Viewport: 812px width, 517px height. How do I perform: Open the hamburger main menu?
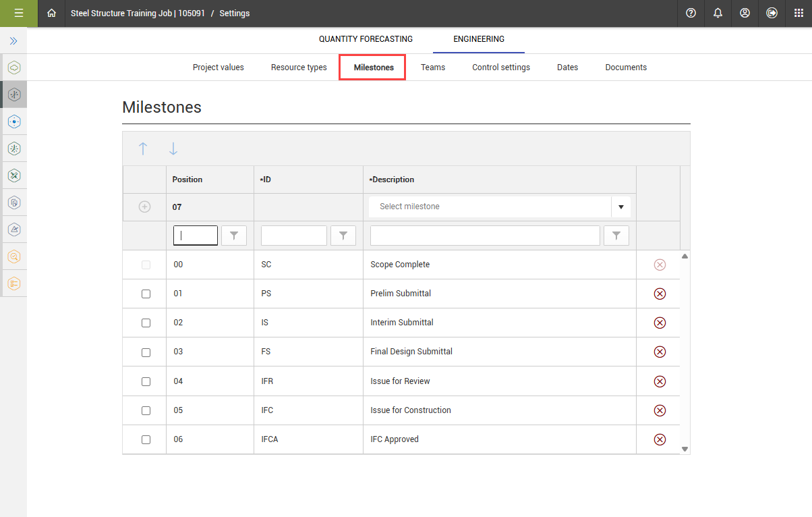pyautogui.click(x=19, y=13)
